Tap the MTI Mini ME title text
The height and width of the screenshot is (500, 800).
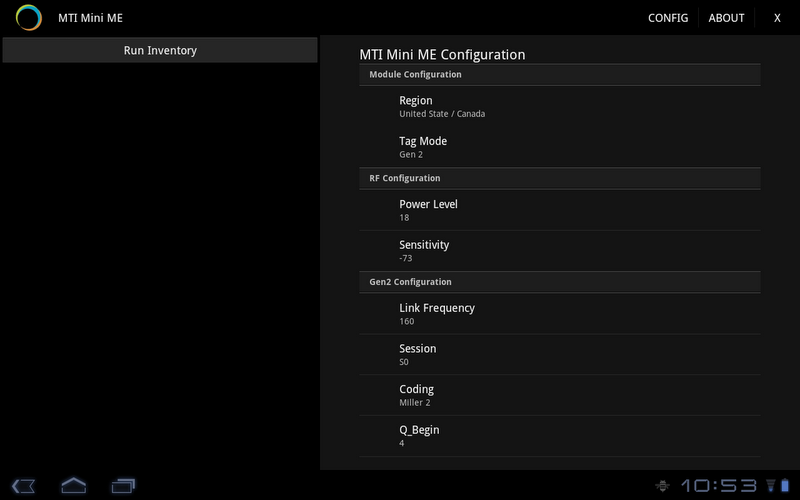90,18
